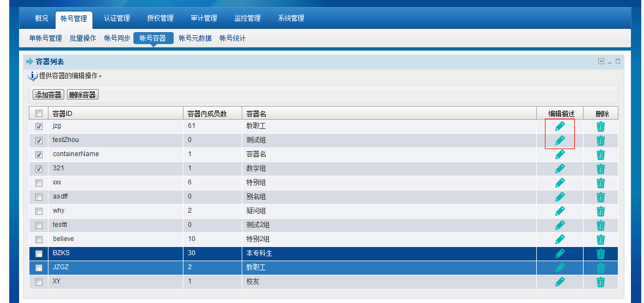
Task: Edit description of the testZhou container
Action: click(560, 140)
